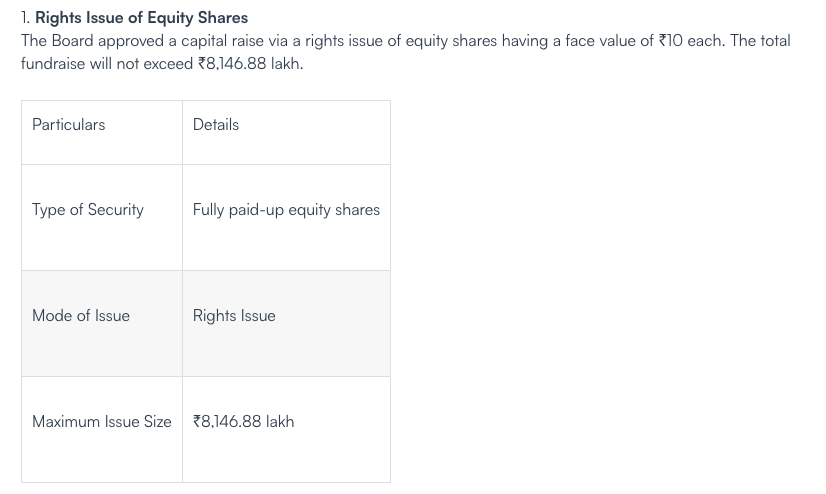Click the 'Rights Issue of Equity Shares' heading
Viewport: 826px width, 494px height.
tap(141, 18)
